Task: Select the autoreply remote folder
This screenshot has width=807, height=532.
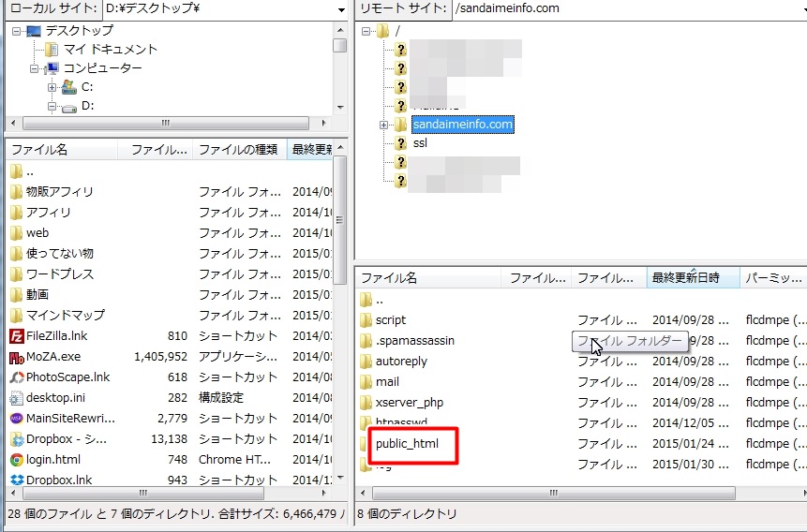Action: tap(401, 362)
